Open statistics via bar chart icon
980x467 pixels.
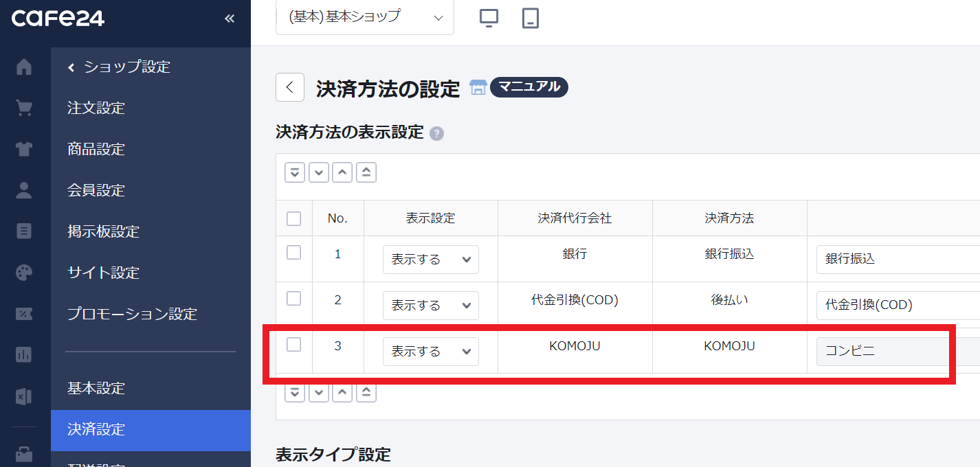click(x=24, y=355)
